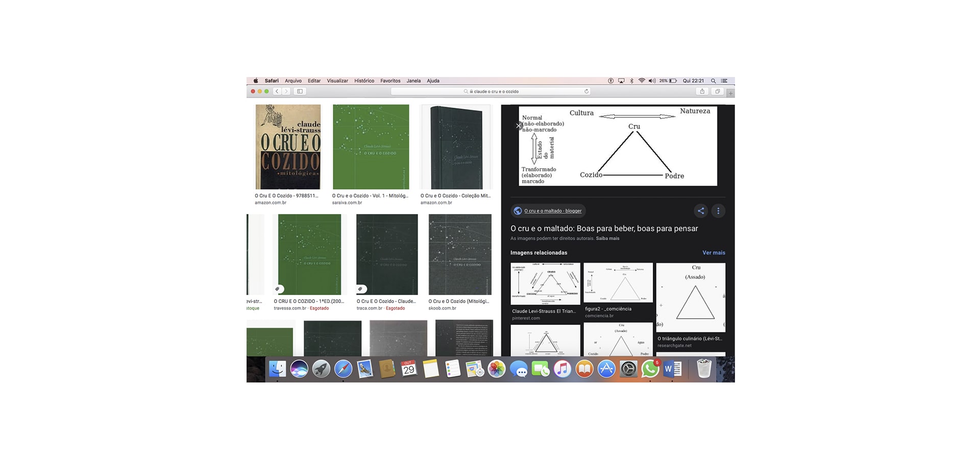This screenshot has width=980, height=459.
Task: Open Maps in the Dock
Action: click(x=475, y=369)
